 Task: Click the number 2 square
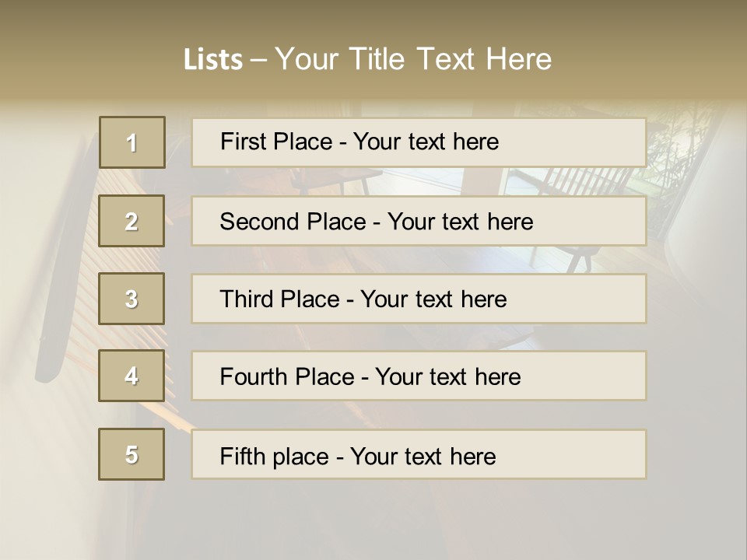pyautogui.click(x=132, y=222)
